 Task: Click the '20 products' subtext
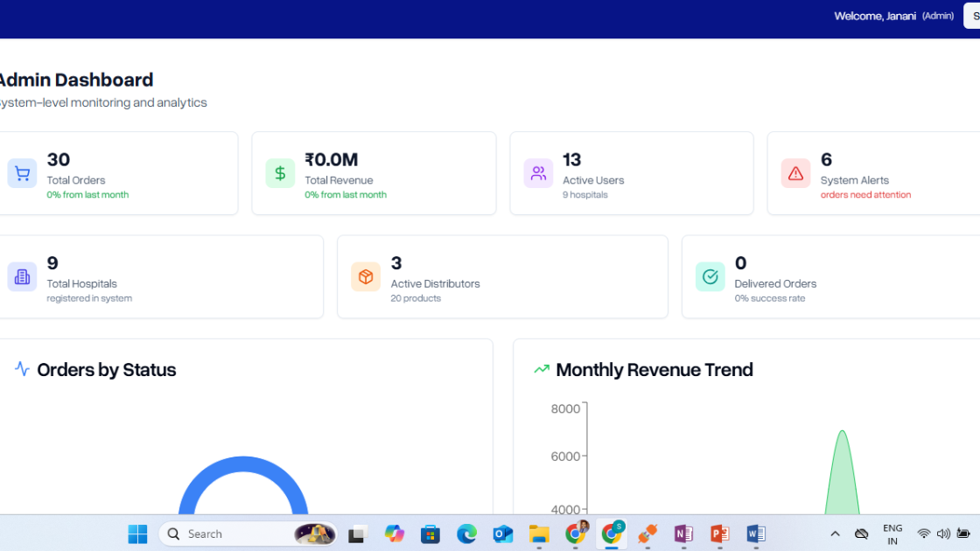coord(416,298)
